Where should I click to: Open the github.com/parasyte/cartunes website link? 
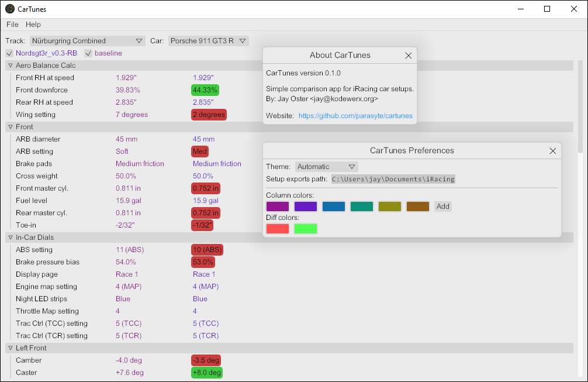[x=355, y=116]
